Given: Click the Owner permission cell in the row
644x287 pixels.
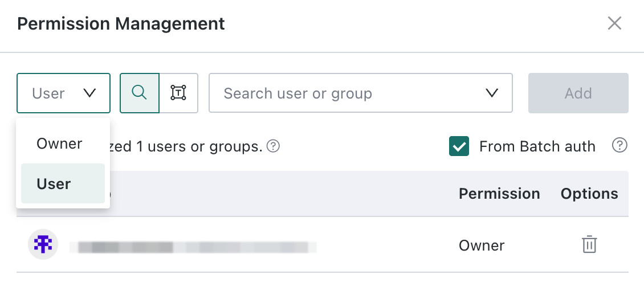Looking at the screenshot, I should pos(482,245).
